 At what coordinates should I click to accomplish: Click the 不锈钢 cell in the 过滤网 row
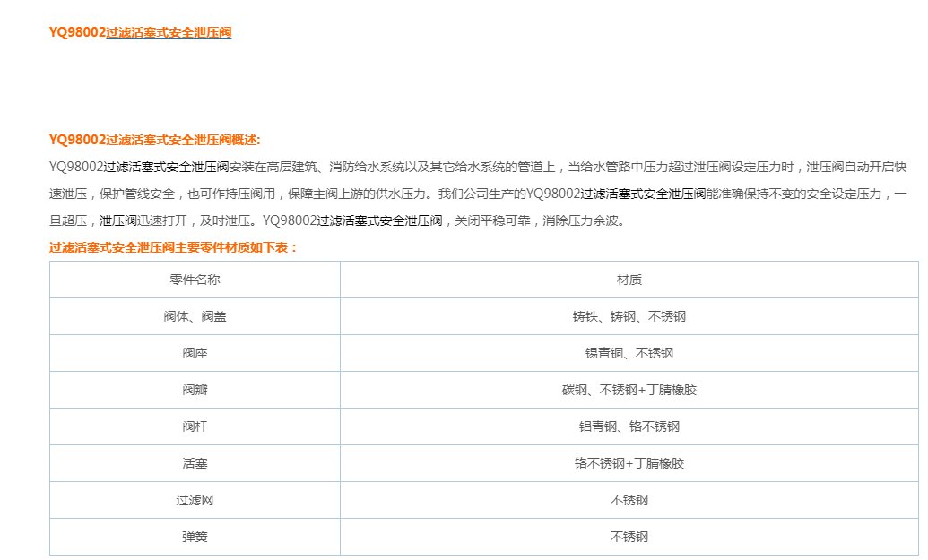(629, 500)
